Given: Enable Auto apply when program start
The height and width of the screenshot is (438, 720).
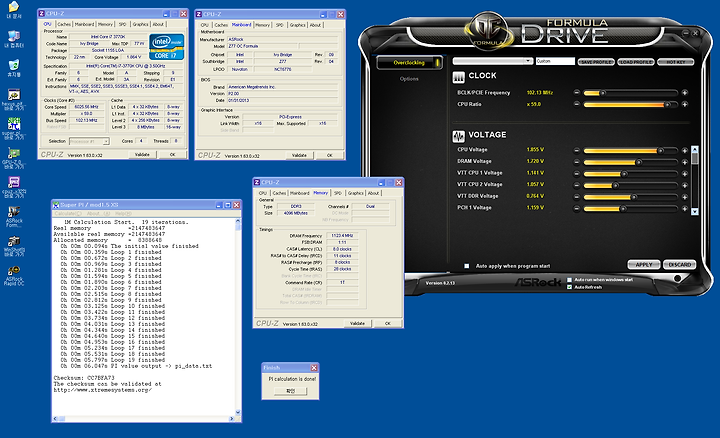Looking at the screenshot, I should coord(467,266).
